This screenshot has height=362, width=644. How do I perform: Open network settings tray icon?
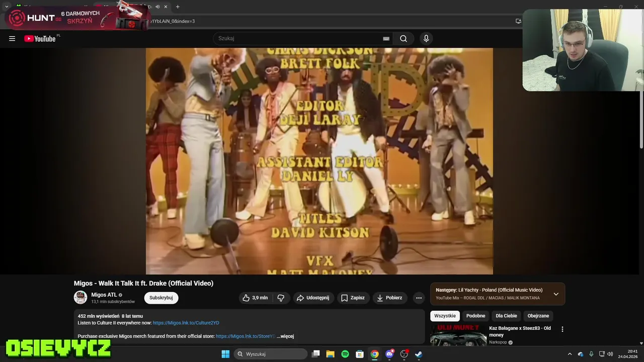coord(602,354)
